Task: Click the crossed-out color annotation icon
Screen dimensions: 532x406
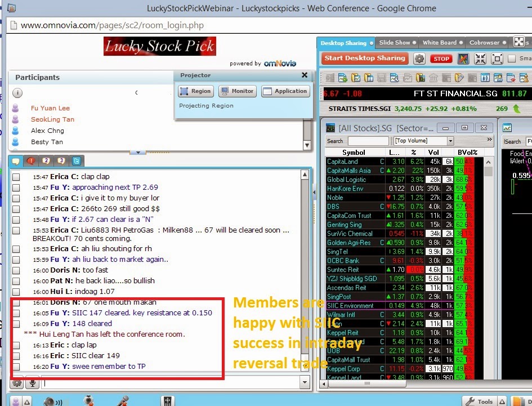Action: pyautogui.click(x=463, y=59)
